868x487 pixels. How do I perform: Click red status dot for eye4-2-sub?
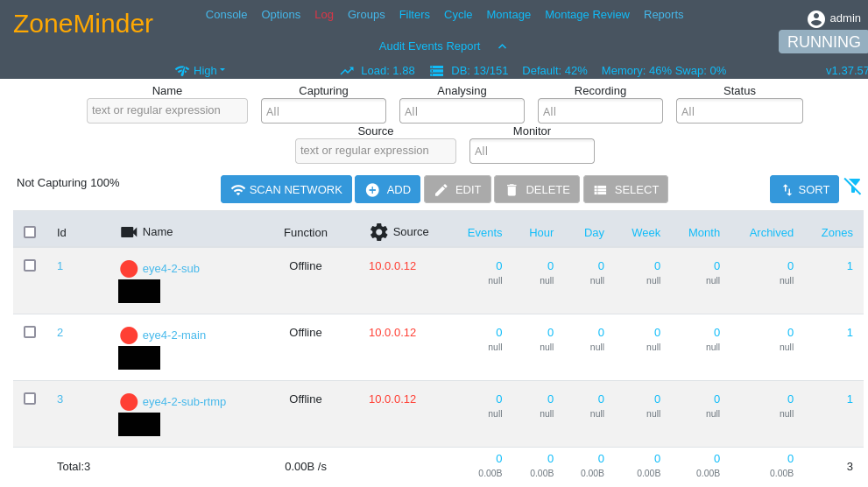click(x=129, y=269)
